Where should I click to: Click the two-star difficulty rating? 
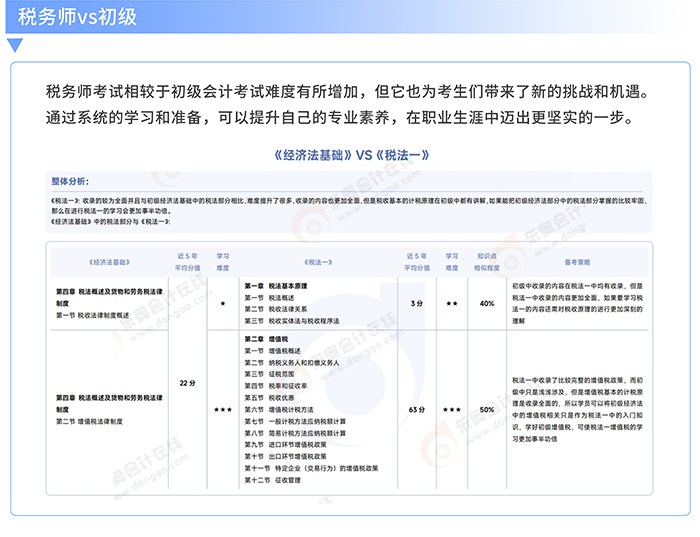point(452,302)
